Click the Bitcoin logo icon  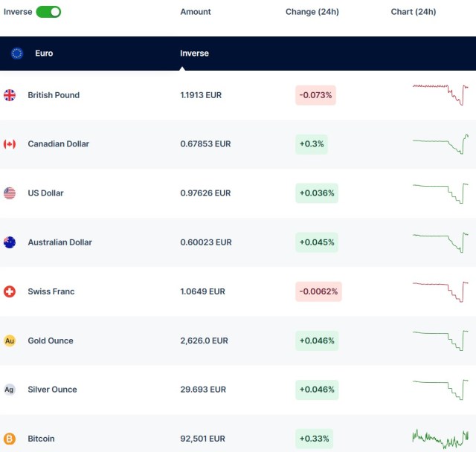tap(10, 439)
